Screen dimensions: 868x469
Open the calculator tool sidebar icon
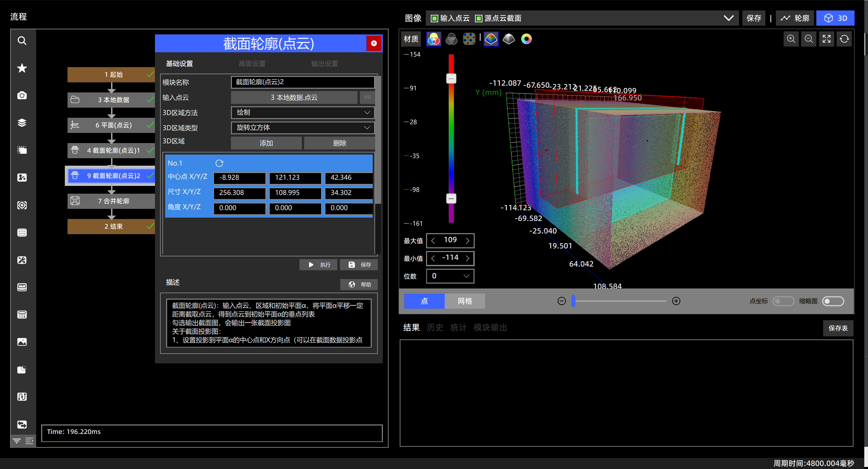(x=22, y=315)
